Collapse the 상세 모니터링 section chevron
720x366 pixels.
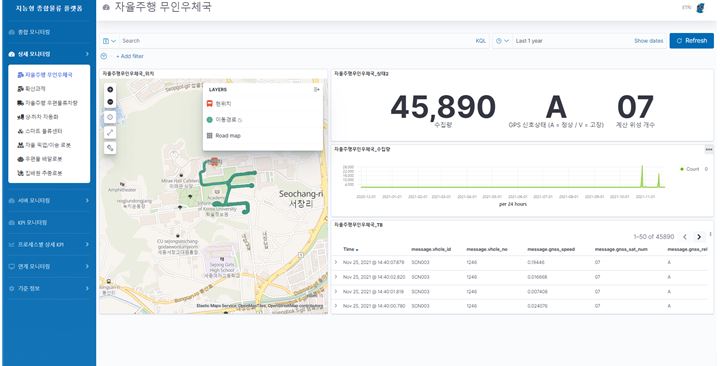tap(87, 54)
